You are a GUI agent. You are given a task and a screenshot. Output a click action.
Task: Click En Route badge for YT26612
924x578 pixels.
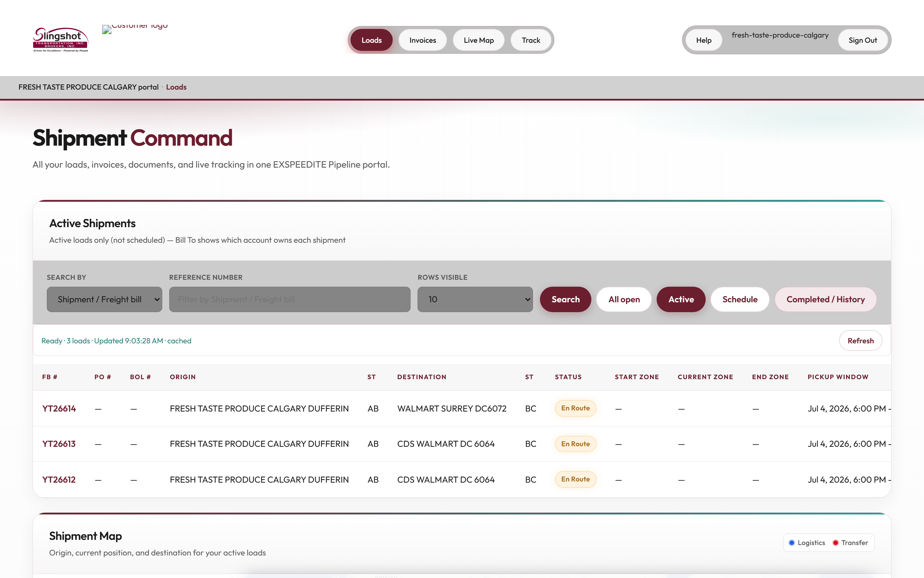pyautogui.click(x=575, y=479)
